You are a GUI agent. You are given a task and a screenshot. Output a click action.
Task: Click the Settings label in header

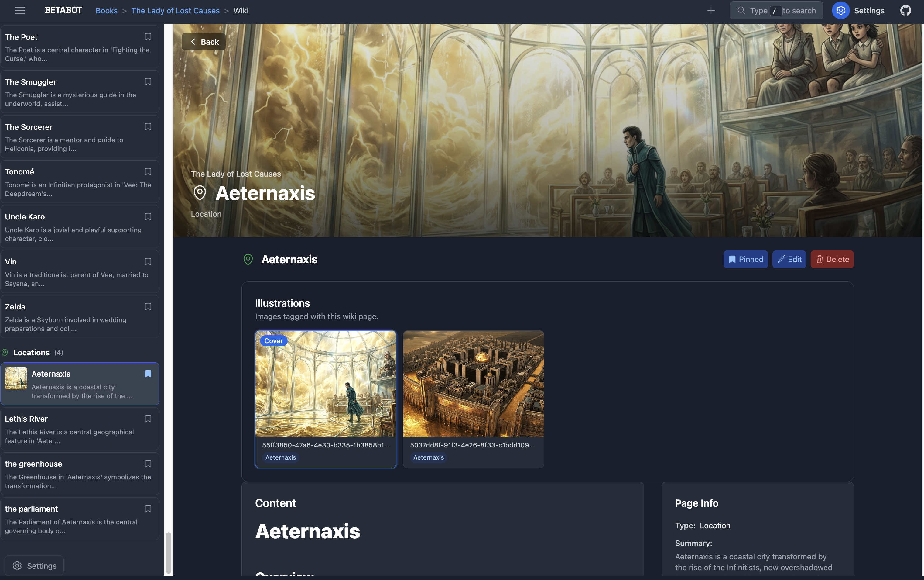[869, 10]
